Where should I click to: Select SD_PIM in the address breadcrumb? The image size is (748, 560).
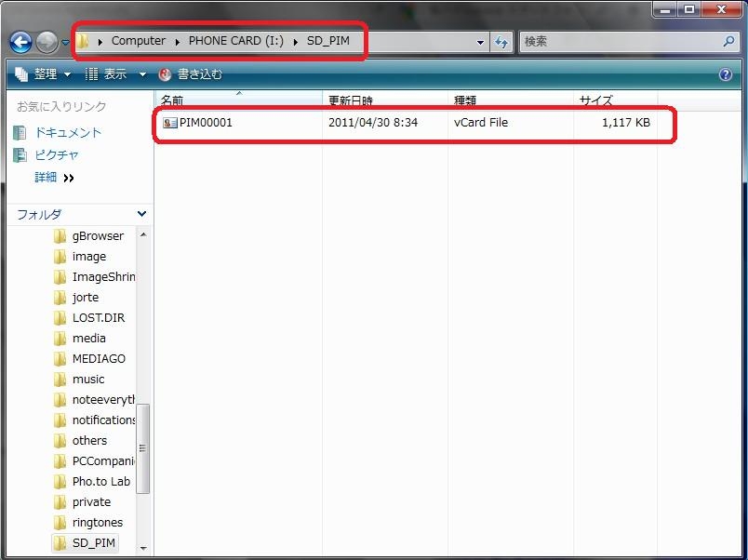pos(328,41)
